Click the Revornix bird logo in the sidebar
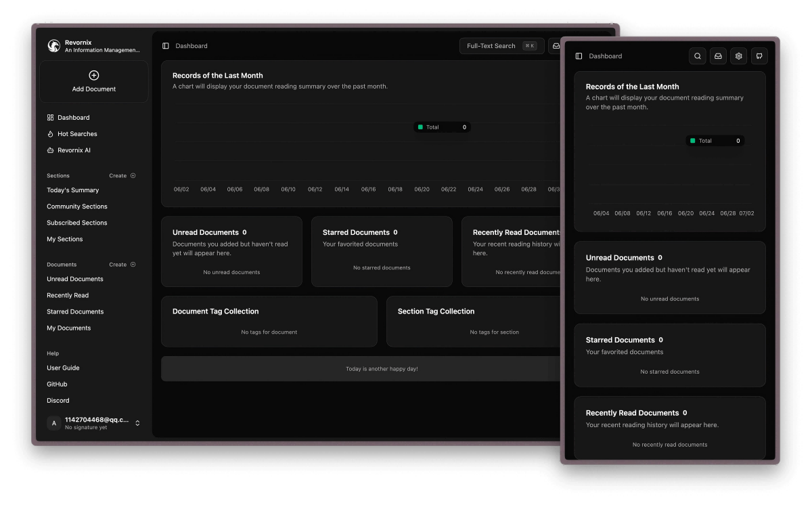Screen dimensions: 812x505 54,46
